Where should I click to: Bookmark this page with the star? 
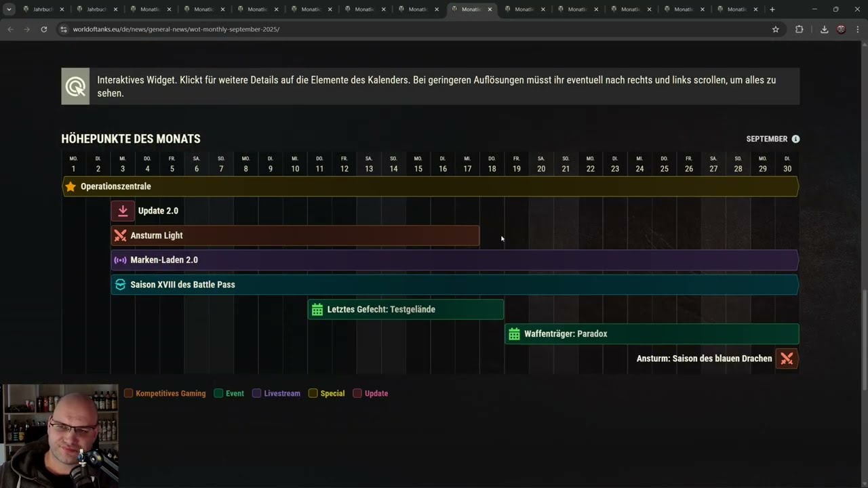coord(776,29)
